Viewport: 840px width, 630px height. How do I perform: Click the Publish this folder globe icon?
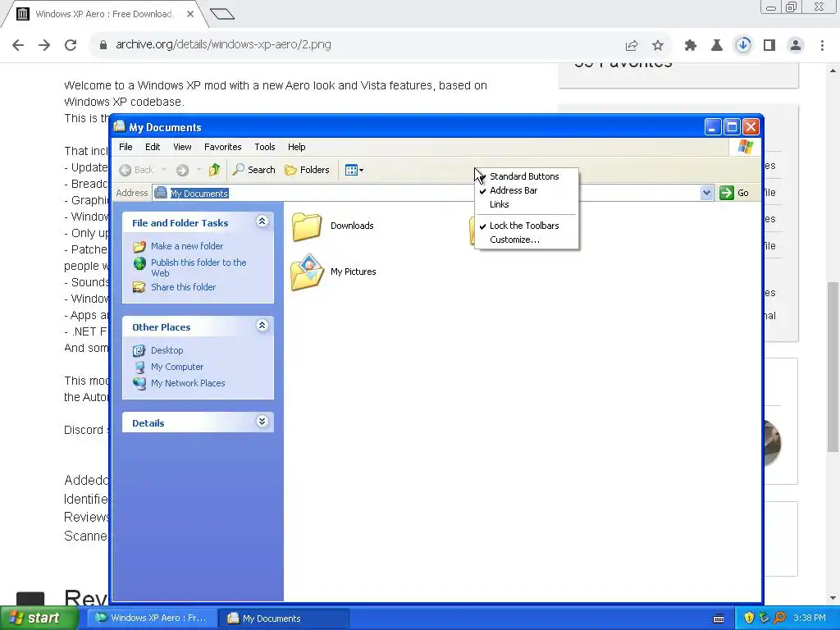click(x=139, y=263)
